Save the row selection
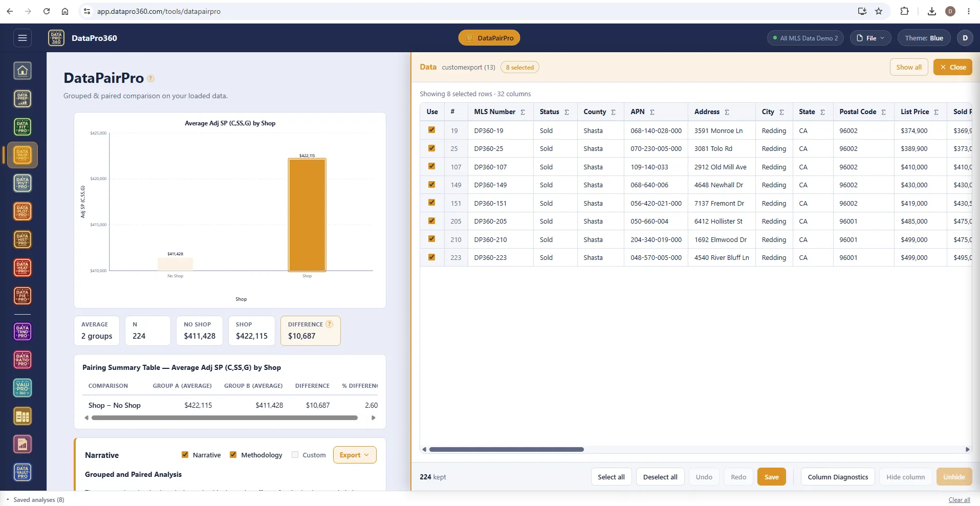980x506 pixels. click(772, 477)
